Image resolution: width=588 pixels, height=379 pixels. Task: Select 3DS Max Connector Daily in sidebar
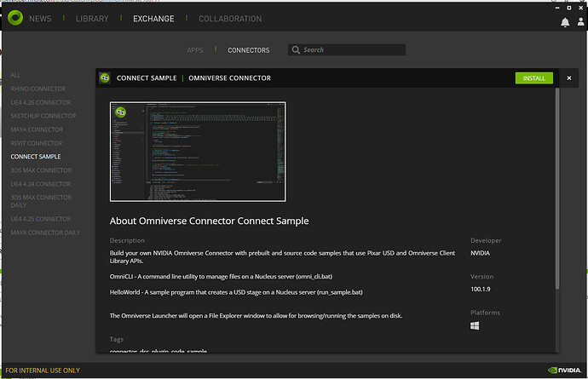[x=41, y=201]
